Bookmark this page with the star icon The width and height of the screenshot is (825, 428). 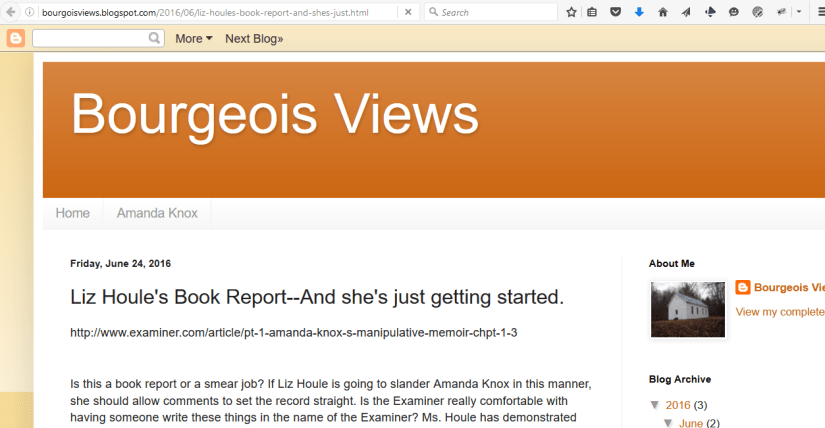tap(571, 12)
